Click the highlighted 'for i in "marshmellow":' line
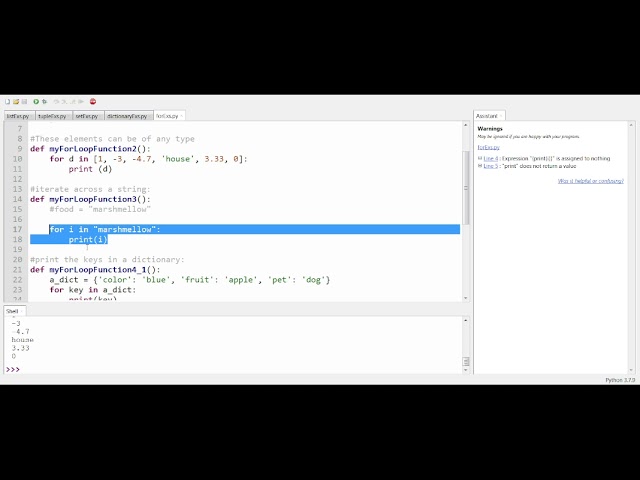 pyautogui.click(x=105, y=229)
